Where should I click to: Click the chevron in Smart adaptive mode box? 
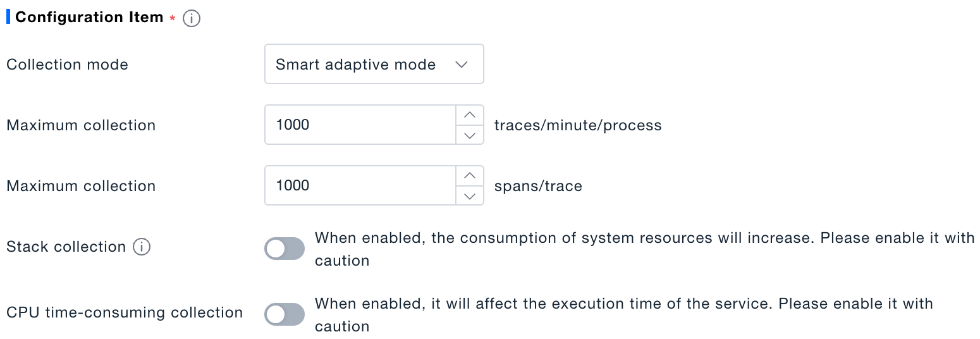pyautogui.click(x=462, y=65)
